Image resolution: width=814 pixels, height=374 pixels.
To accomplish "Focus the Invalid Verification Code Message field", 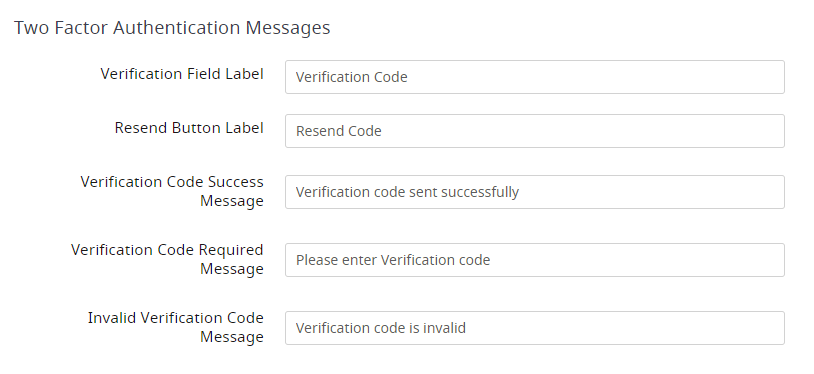I will point(535,328).
